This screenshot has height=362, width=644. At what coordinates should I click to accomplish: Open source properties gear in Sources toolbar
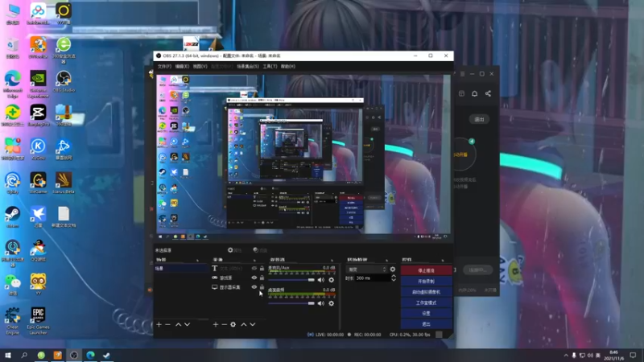point(233,325)
